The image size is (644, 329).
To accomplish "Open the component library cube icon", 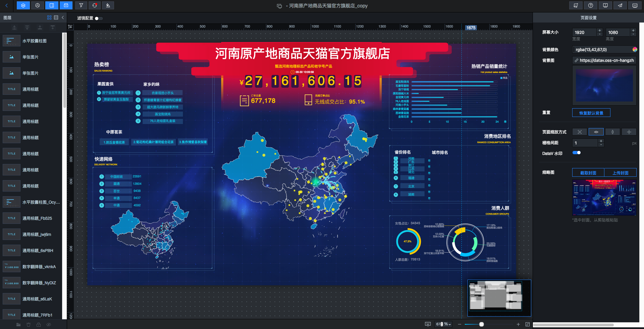I will click(x=38, y=5).
